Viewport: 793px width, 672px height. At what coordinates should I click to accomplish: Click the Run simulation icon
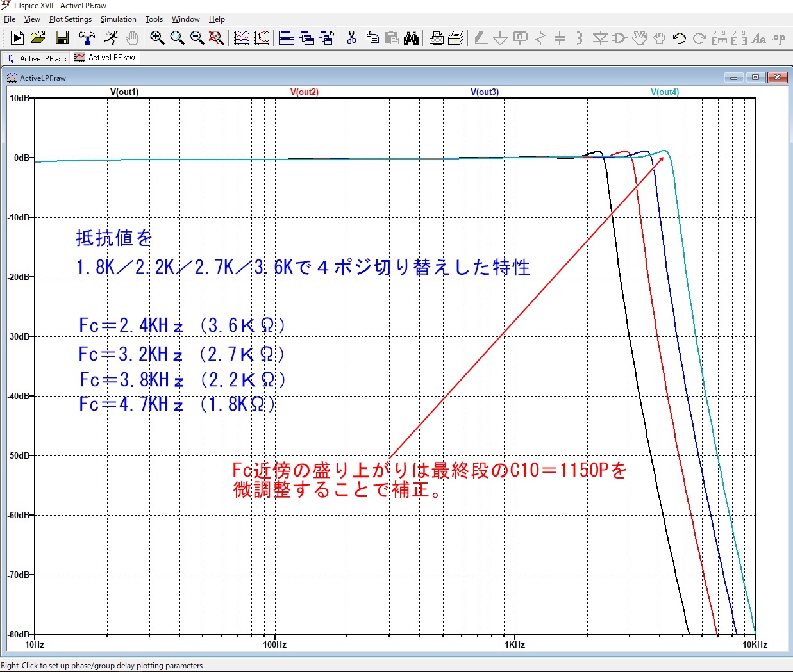[x=17, y=38]
